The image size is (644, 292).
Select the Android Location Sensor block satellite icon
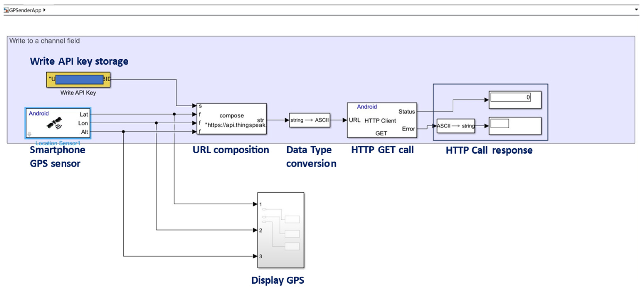(54, 123)
